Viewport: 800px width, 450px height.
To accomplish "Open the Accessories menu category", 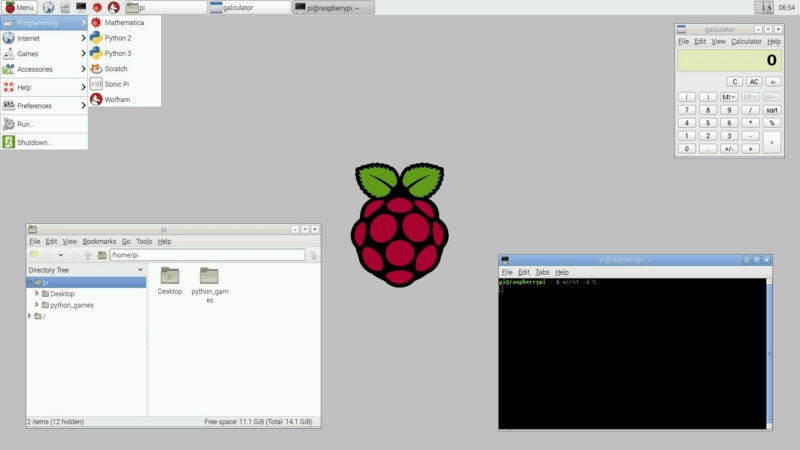I will pyautogui.click(x=44, y=69).
